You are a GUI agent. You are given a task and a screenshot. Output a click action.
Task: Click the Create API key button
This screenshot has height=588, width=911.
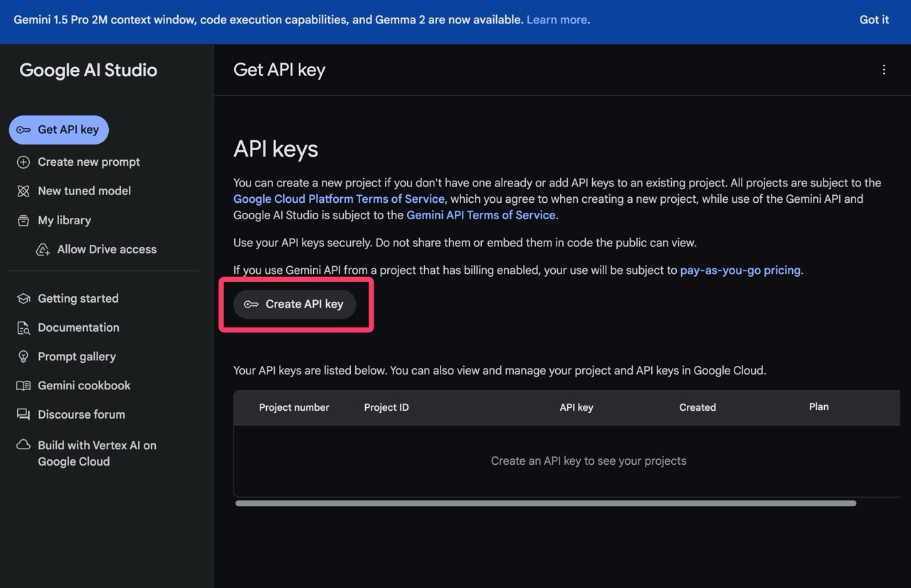pyautogui.click(x=295, y=304)
